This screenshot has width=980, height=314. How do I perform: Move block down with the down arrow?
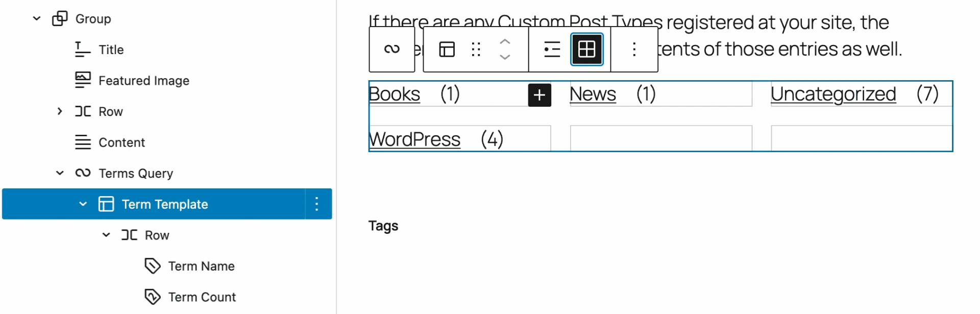504,57
